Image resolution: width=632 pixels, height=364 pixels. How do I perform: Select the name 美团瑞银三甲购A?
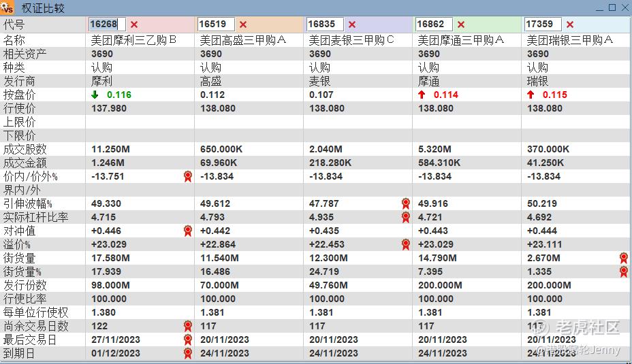[570, 40]
